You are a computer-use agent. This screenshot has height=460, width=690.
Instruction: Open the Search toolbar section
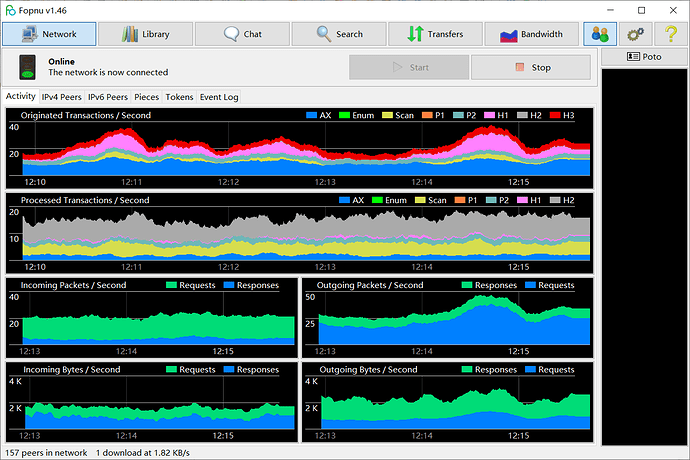[339, 34]
